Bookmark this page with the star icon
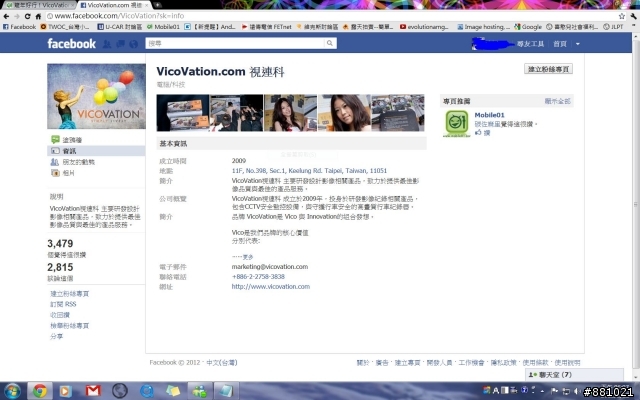640x400 pixels. pos(622,16)
